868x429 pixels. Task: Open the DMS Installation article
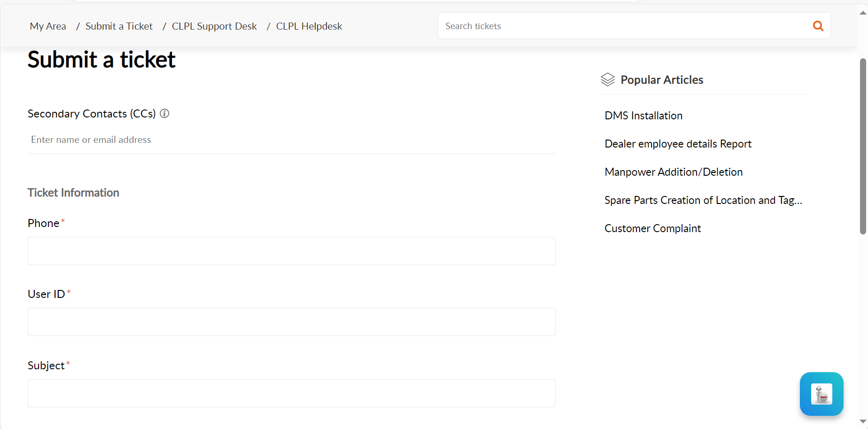[643, 116]
